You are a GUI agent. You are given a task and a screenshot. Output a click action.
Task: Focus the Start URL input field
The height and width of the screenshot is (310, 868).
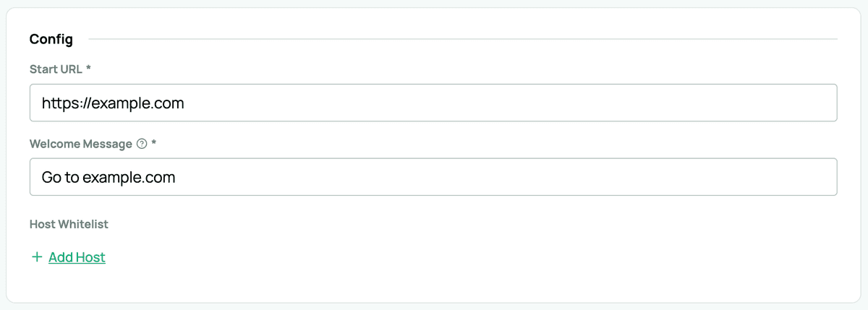[x=433, y=103]
